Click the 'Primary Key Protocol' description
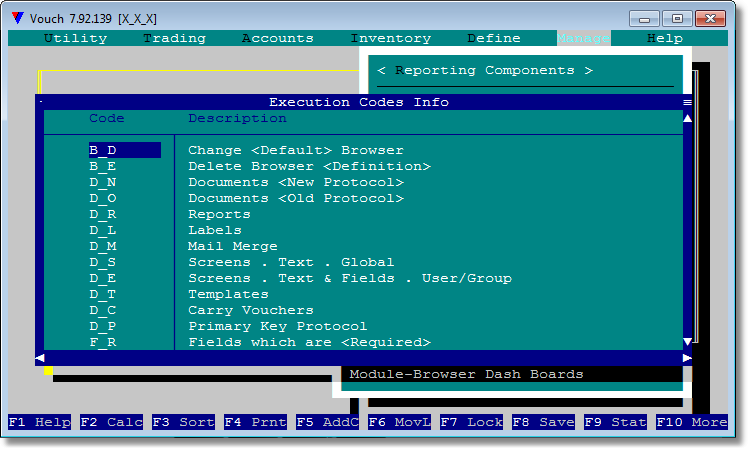 coord(278,326)
